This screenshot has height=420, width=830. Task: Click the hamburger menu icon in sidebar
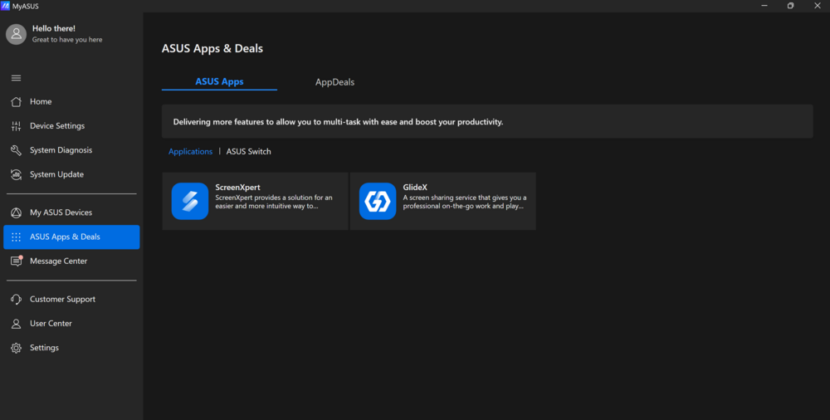[16, 78]
